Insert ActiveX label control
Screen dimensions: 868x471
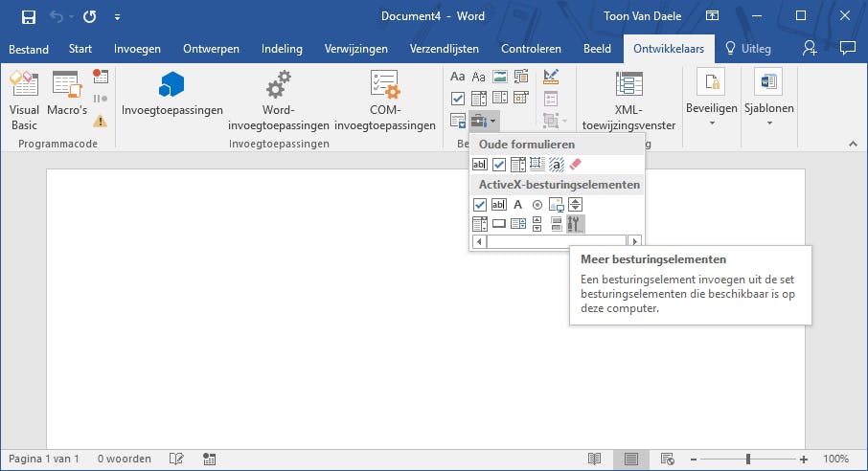(x=518, y=205)
